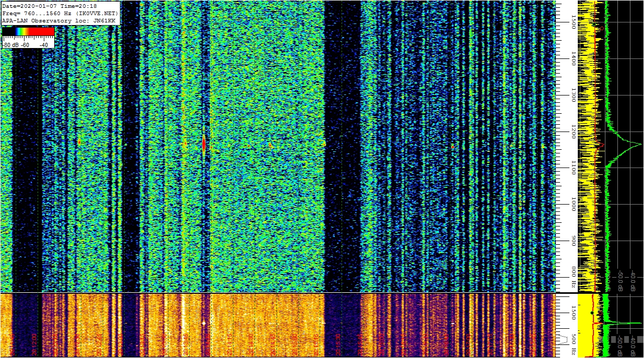This screenshot has width=644, height=358.
Task: Click the sharp green peak in lower spectrum panel
Action: click(623, 323)
